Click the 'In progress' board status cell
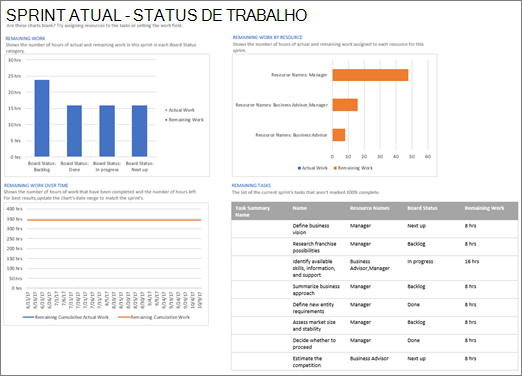This screenshot has height=376, width=522. [x=420, y=261]
